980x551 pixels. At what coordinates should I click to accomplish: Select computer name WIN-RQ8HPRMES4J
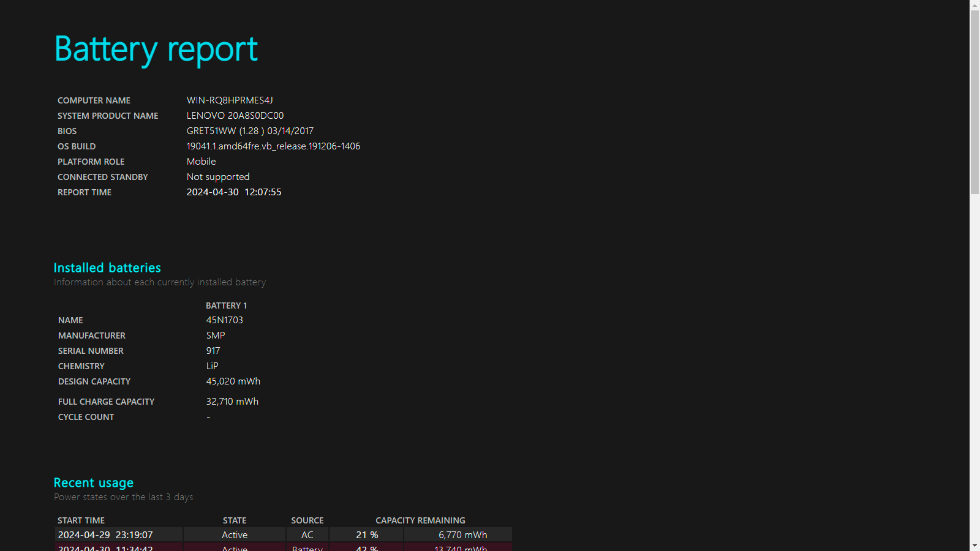coord(230,100)
